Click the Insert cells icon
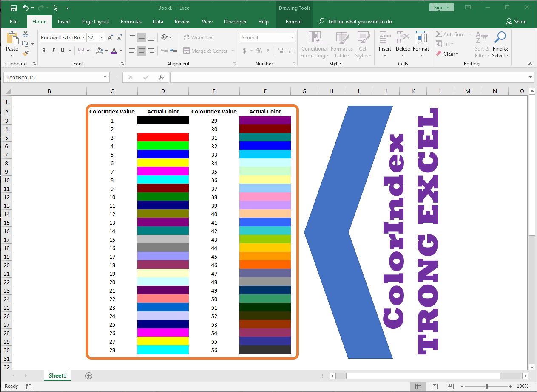The height and width of the screenshot is (392, 537). point(385,38)
